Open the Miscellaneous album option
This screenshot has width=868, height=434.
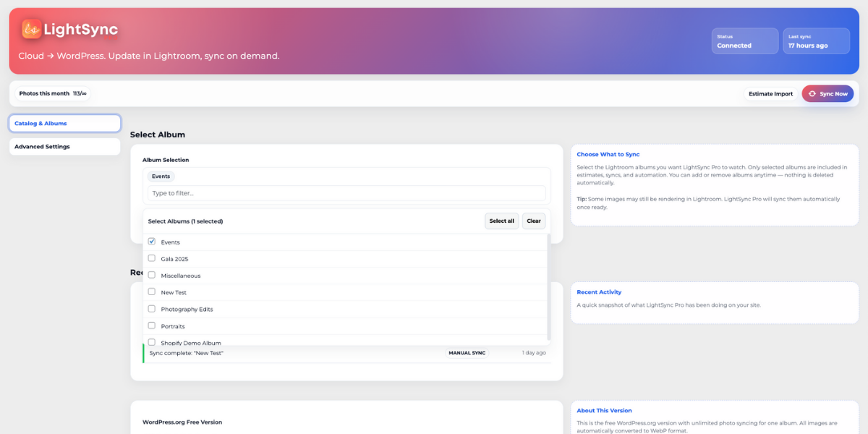pyautogui.click(x=151, y=274)
